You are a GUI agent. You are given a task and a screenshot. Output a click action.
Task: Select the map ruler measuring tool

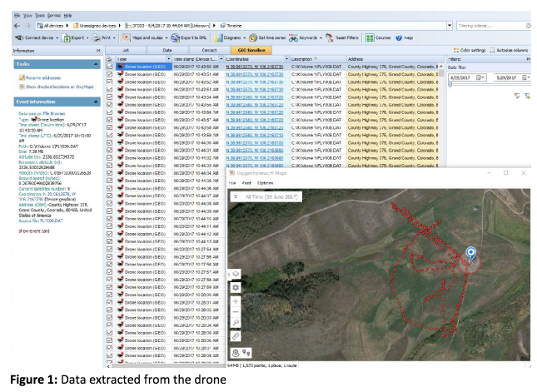236,336
